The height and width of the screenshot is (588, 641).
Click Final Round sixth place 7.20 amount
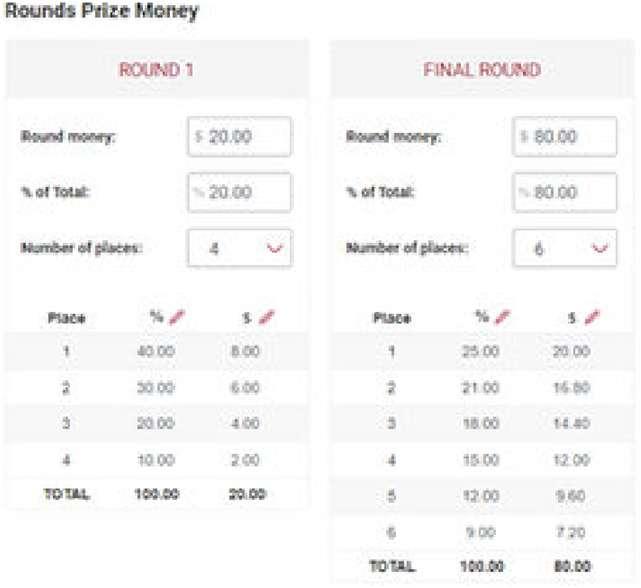[x=571, y=532]
